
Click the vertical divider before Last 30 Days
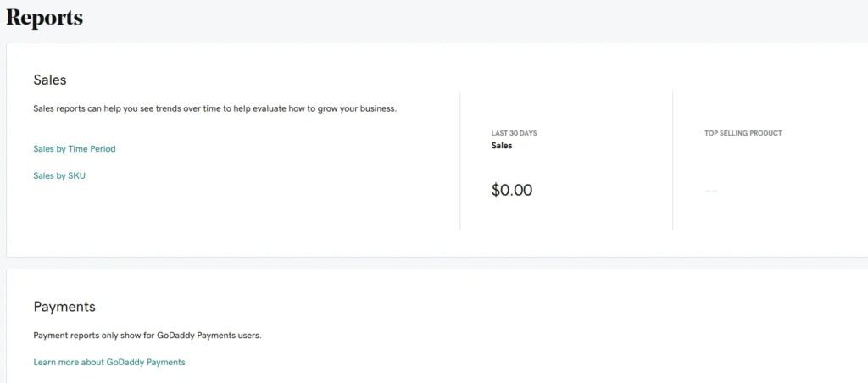coord(460,160)
